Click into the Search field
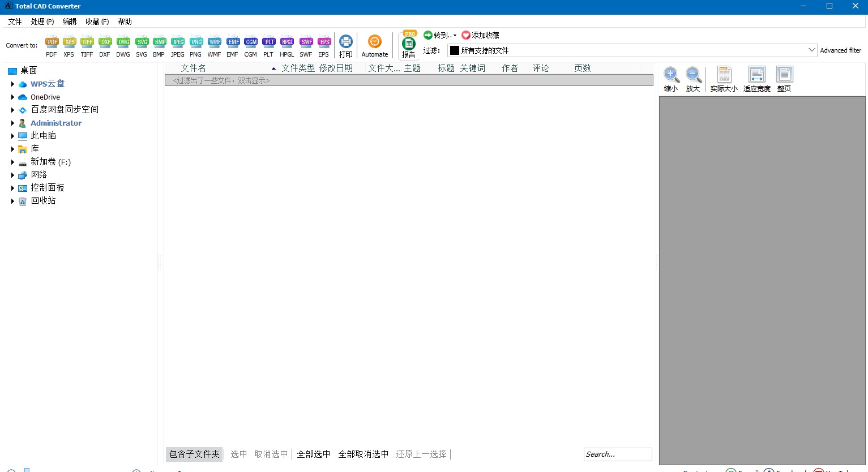 (618, 454)
